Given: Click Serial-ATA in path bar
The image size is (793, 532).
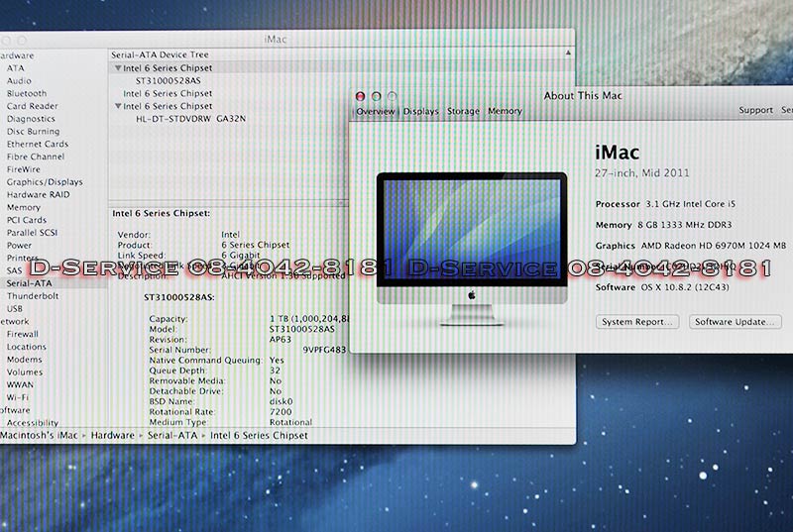Looking at the screenshot, I should pos(172,435).
